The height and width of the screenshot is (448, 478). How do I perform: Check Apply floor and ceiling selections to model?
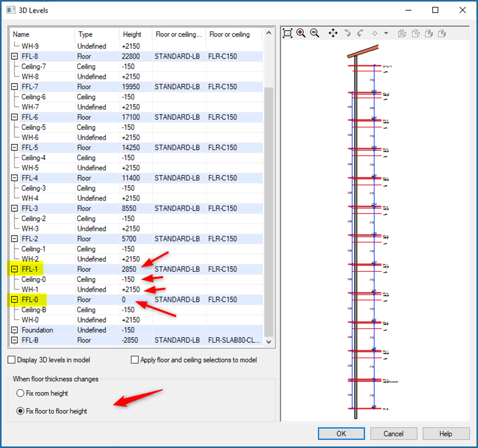click(x=135, y=360)
